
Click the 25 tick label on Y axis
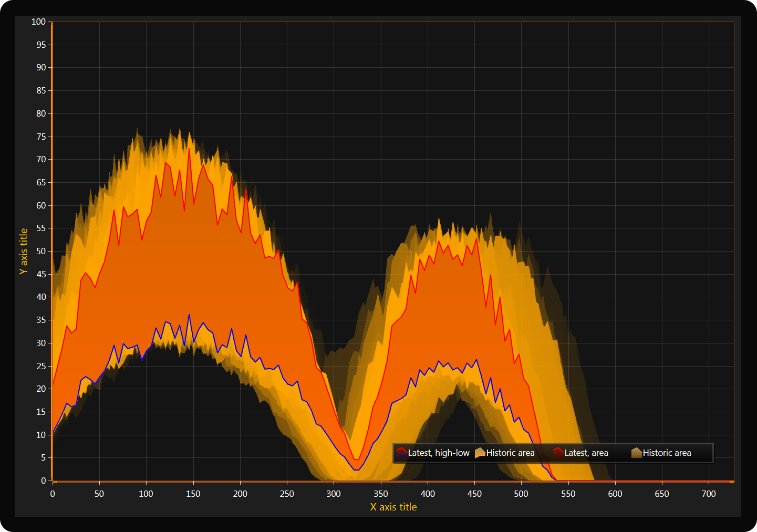click(41, 366)
